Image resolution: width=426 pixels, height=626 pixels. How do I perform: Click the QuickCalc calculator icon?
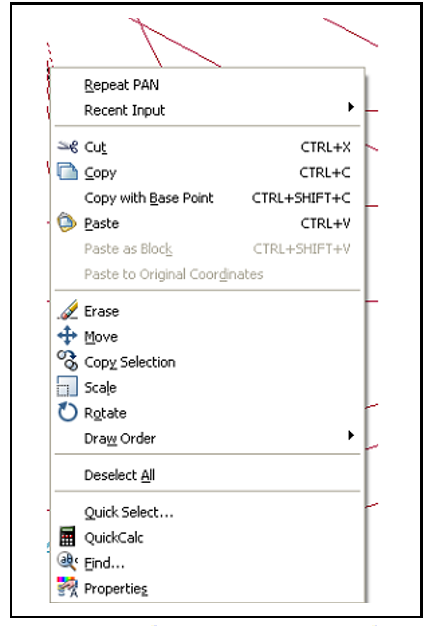click(x=67, y=536)
